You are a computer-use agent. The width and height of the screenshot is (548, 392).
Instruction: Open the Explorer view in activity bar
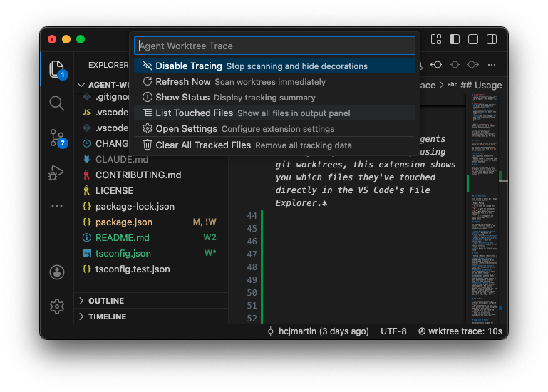click(x=57, y=69)
